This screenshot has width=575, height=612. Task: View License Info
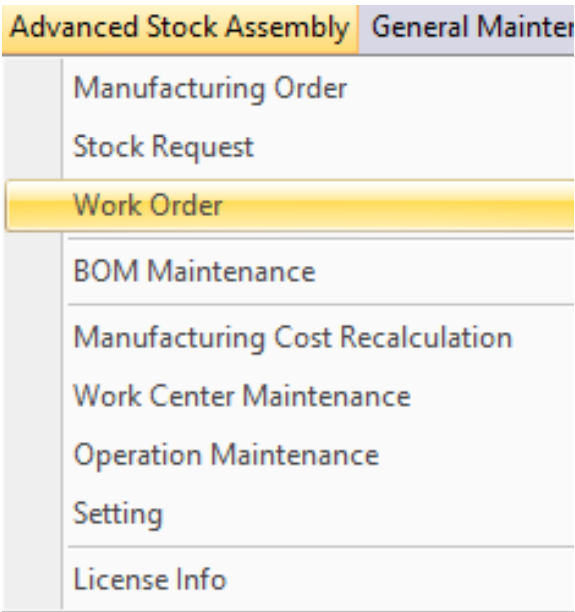click(290, 580)
